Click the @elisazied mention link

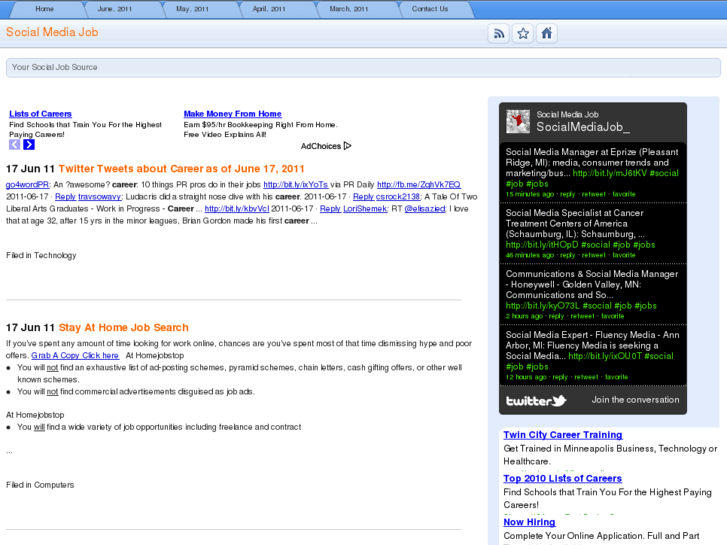[425, 209]
